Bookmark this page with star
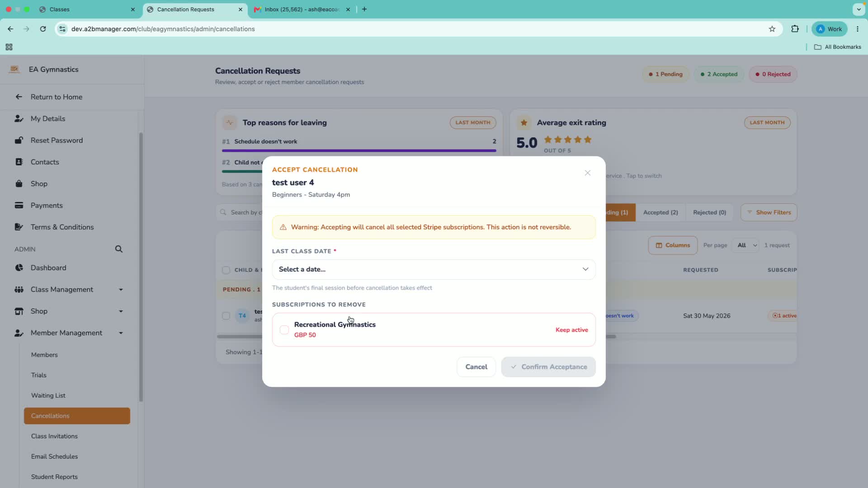Image resolution: width=868 pixels, height=488 pixels. [772, 29]
